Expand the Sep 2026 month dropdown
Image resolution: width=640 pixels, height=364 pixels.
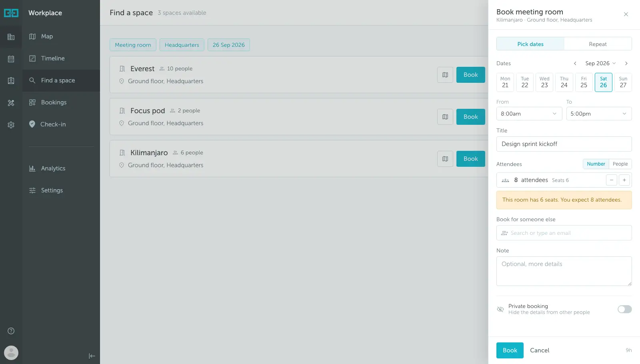coord(600,63)
